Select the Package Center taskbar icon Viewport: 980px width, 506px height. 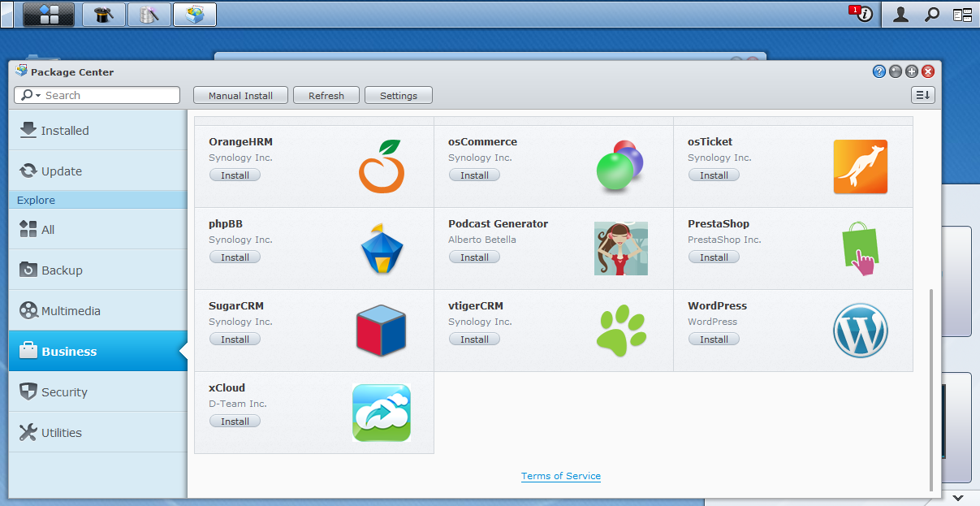[195, 15]
